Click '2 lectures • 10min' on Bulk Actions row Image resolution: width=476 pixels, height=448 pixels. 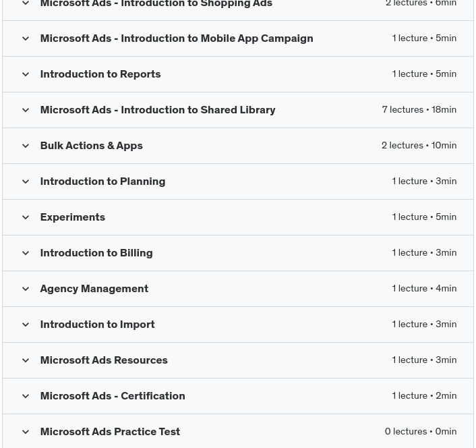[x=419, y=146]
